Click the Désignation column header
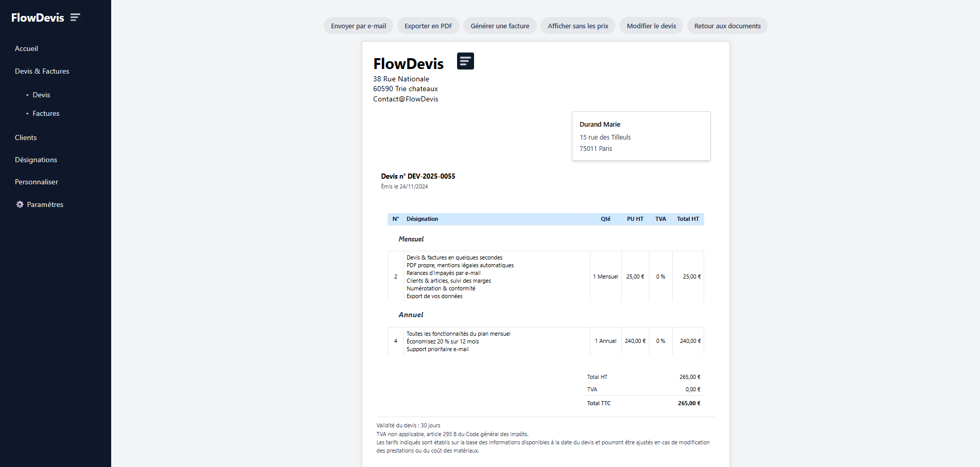This screenshot has height=467, width=980. (x=422, y=219)
